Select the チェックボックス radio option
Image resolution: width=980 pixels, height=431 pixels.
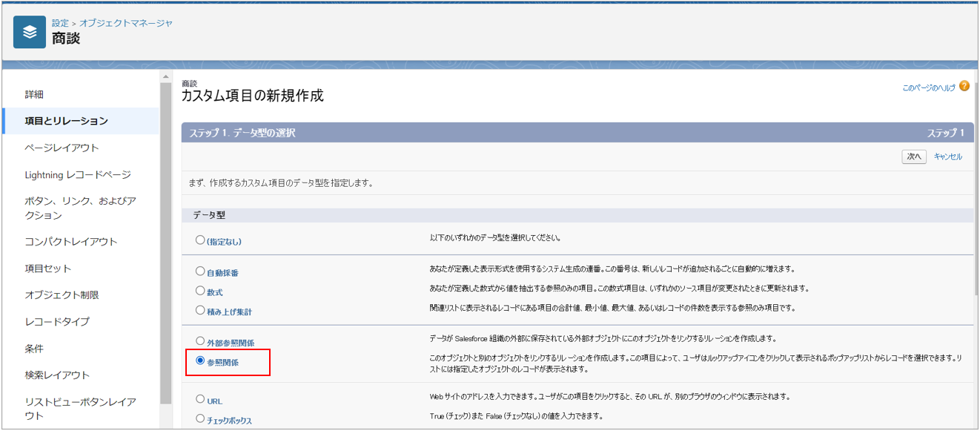pyautogui.click(x=200, y=419)
